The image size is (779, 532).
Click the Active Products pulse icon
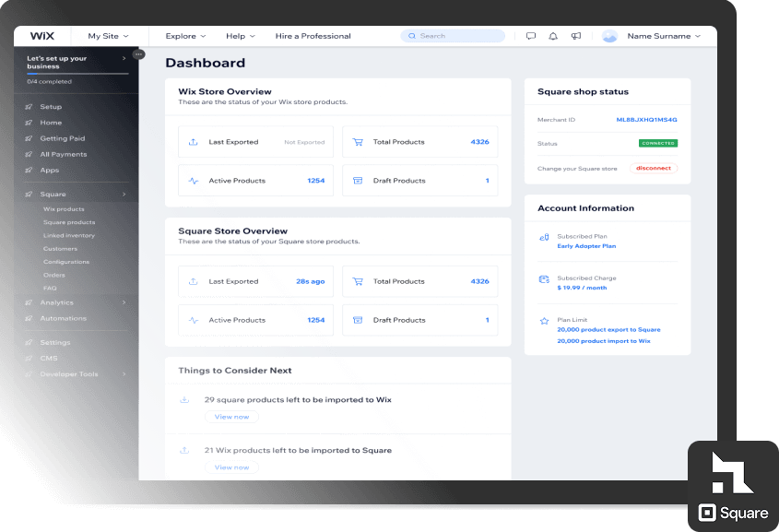coord(195,180)
